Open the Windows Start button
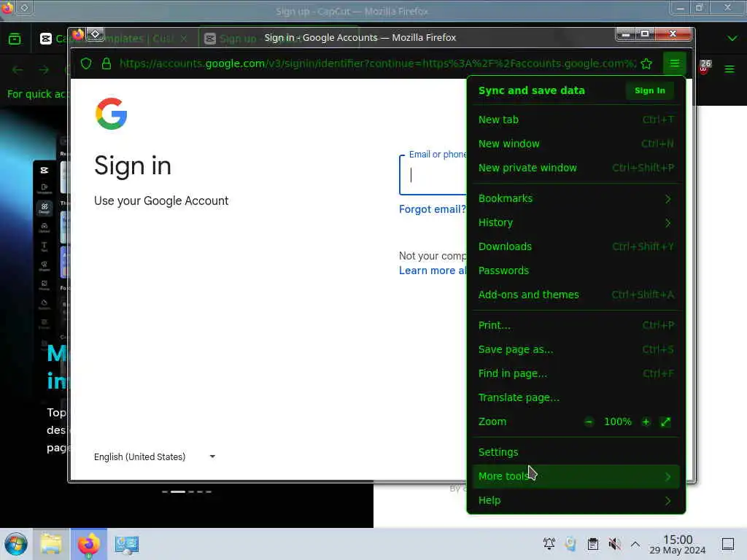 click(x=16, y=544)
